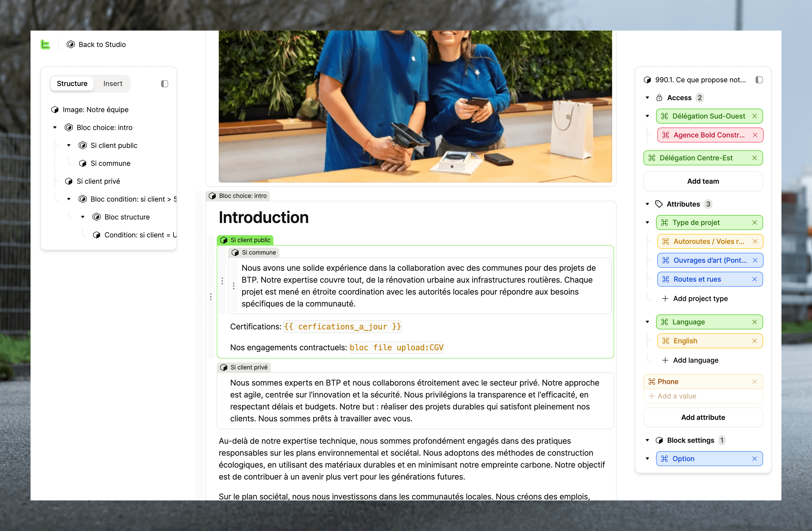Toggle the left Structure panel collapse icon
Screen dimensions: 812x531
coord(164,84)
